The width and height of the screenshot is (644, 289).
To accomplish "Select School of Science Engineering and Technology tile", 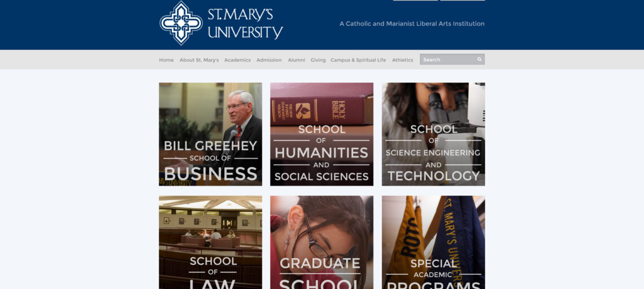I will click(433, 134).
